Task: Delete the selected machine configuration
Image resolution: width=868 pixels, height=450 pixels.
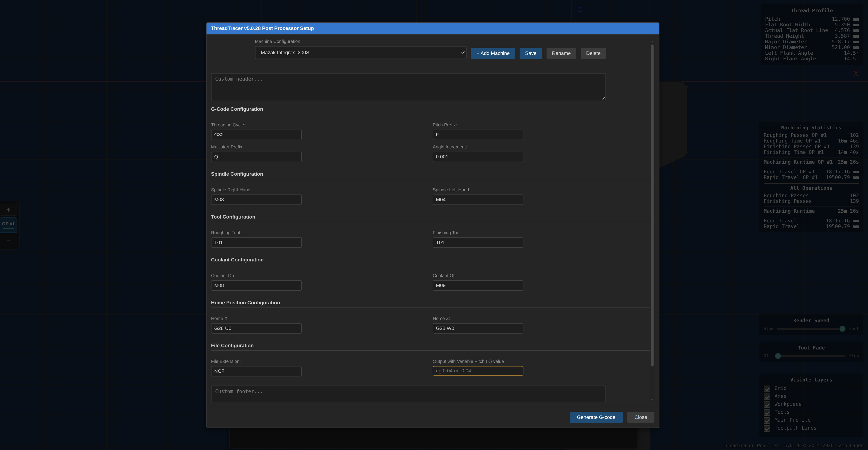Action: point(593,53)
